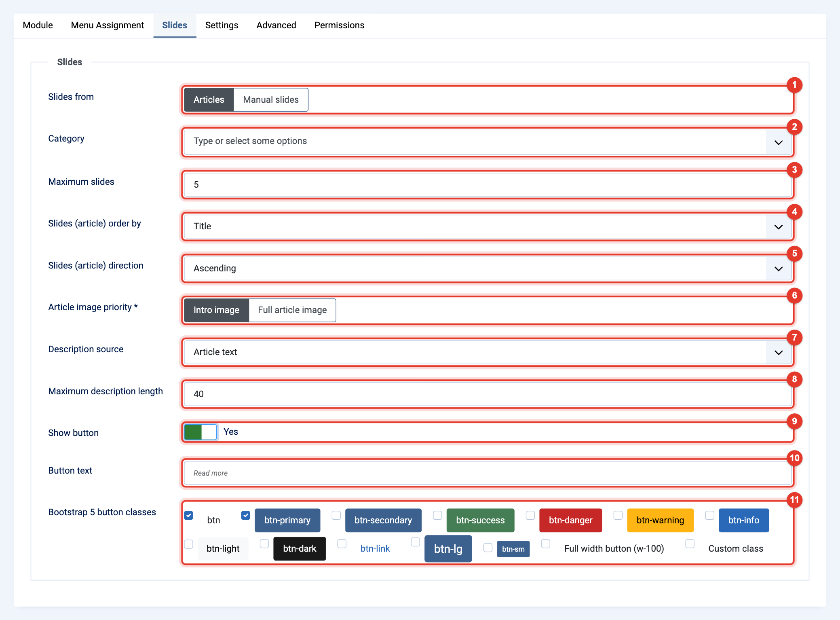Uncheck the btn class checkbox

(189, 515)
